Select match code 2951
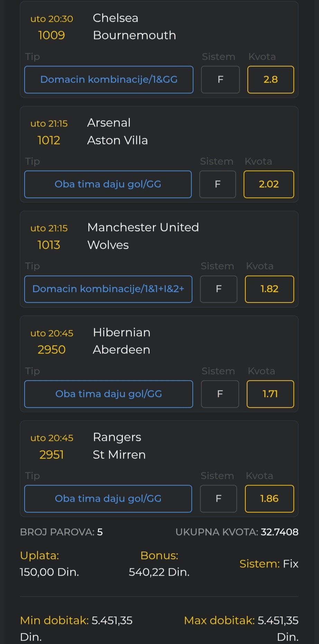 pyautogui.click(x=52, y=455)
